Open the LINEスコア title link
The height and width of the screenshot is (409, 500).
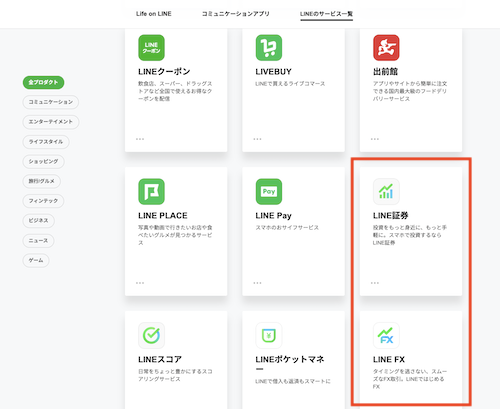160,359
